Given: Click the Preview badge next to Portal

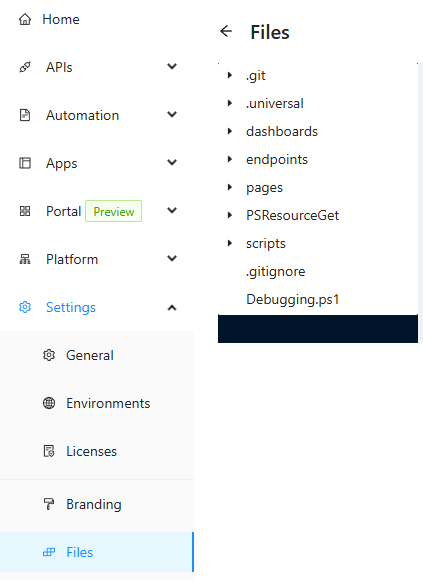Looking at the screenshot, I should click(114, 211).
